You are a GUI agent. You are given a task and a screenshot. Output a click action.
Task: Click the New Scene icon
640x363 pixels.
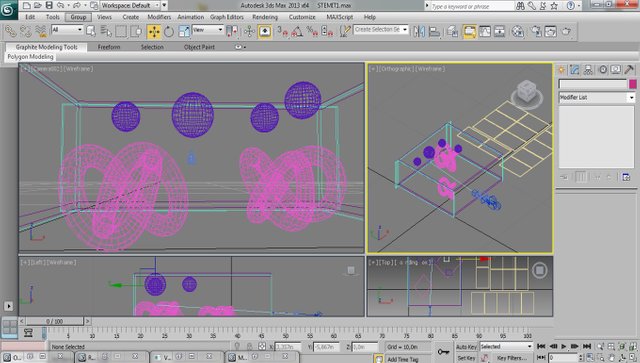(27, 5)
